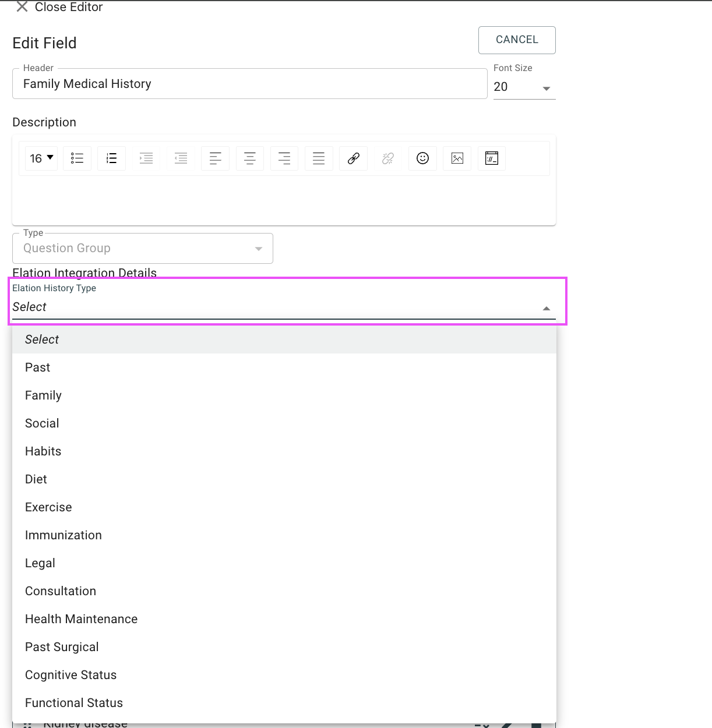
Task: Select Past history type
Action: pyautogui.click(x=284, y=367)
